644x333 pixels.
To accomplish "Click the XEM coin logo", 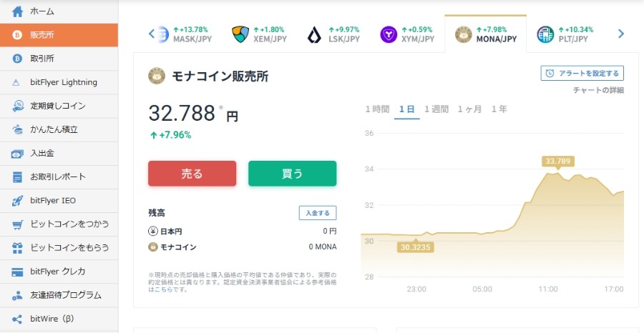I will [x=240, y=34].
